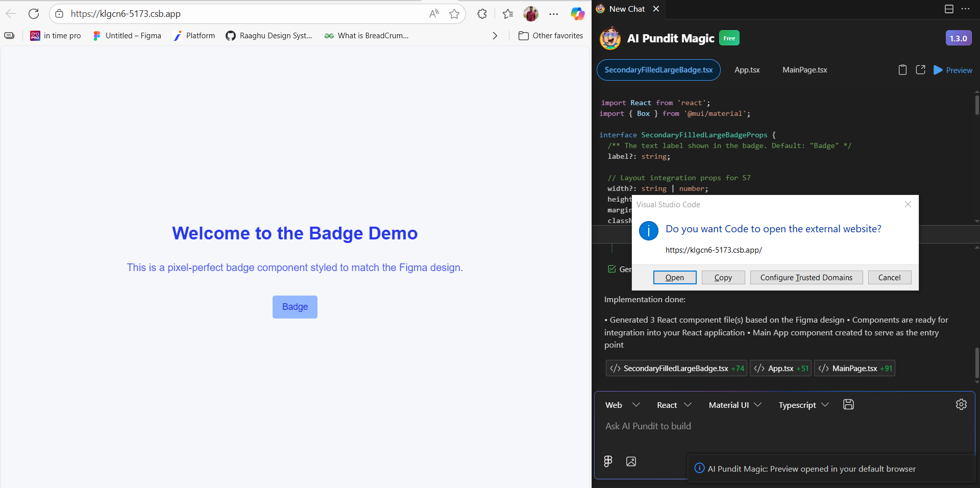
Task: Expand the React framework dropdown
Action: (x=674, y=405)
